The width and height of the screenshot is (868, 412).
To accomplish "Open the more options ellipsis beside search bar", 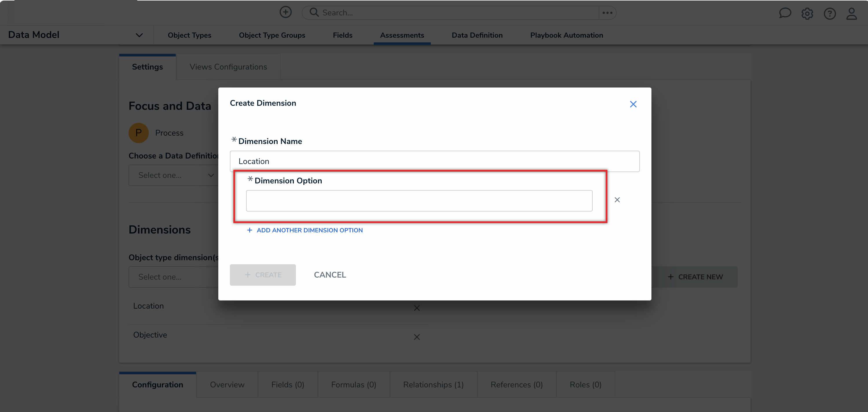I will click(607, 12).
